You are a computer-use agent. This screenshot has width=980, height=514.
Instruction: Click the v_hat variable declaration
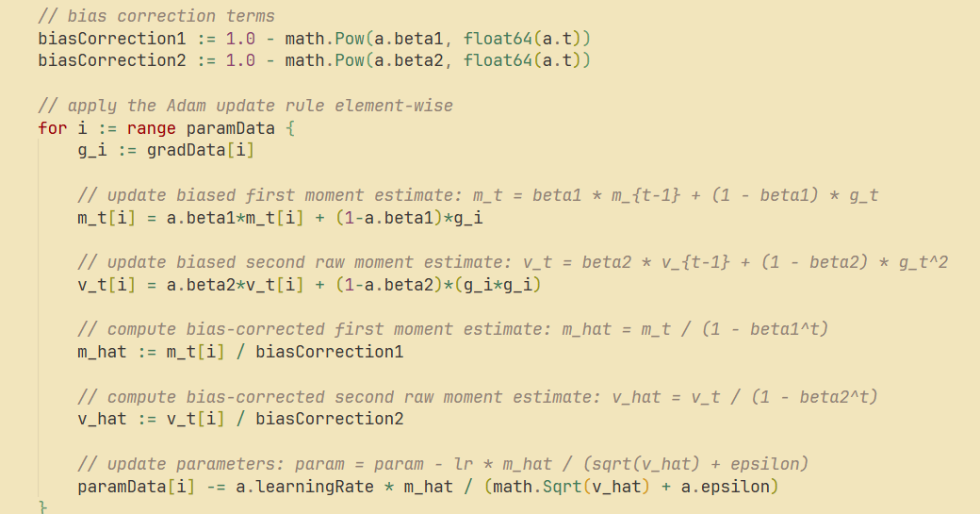pos(102,419)
